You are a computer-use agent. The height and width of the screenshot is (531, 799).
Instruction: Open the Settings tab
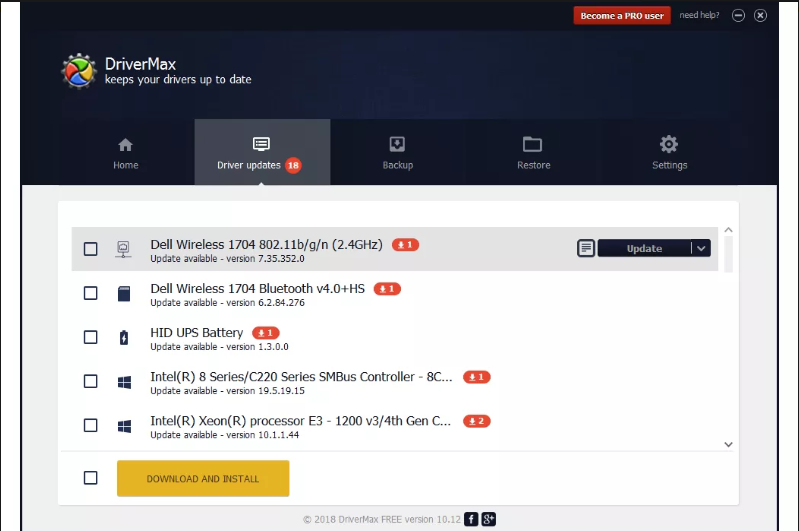(670, 152)
